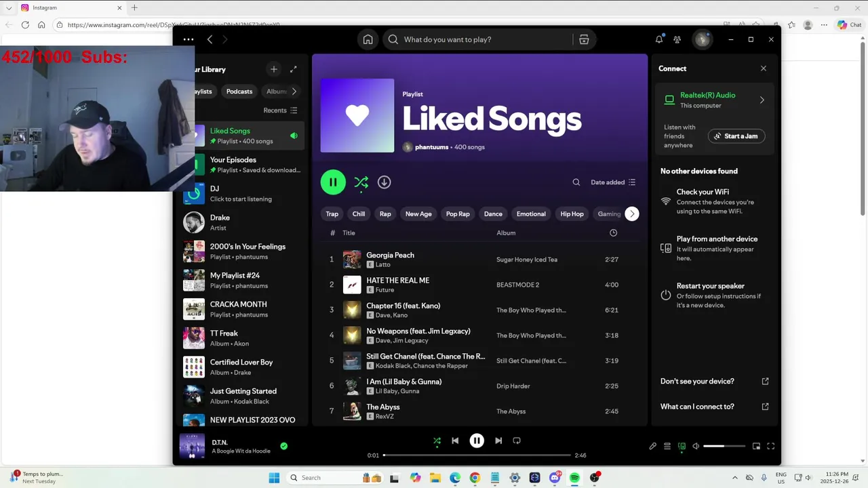The width and height of the screenshot is (868, 488).
Task: Click the Windows Start button
Action: (x=274, y=478)
